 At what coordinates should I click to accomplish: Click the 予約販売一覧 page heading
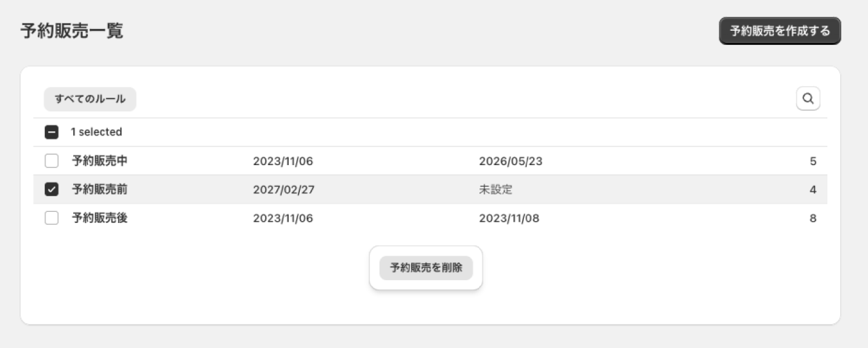coord(72,31)
